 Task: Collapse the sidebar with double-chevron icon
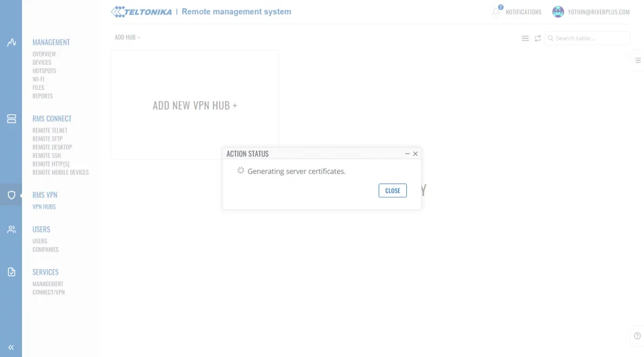coord(11,348)
